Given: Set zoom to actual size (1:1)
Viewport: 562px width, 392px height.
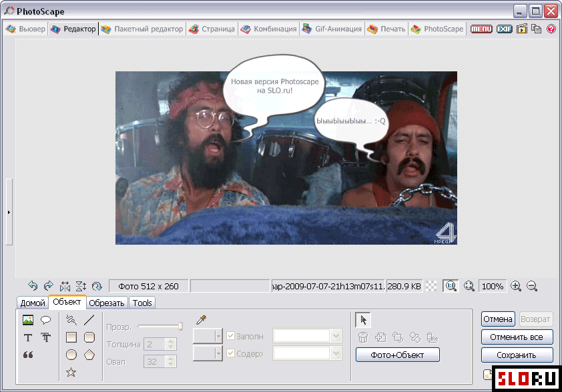Looking at the screenshot, I should coord(451,286).
